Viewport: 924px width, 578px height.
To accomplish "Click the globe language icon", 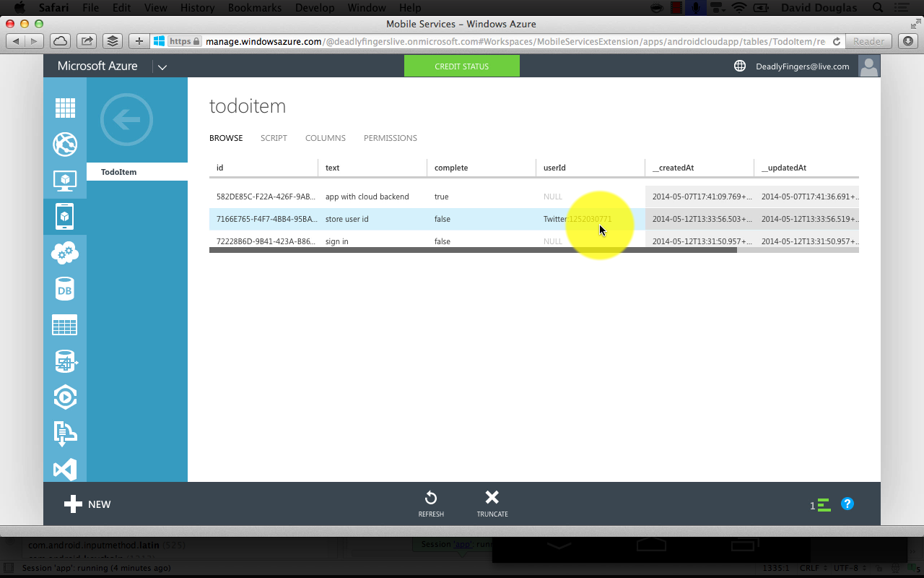I will tap(740, 66).
